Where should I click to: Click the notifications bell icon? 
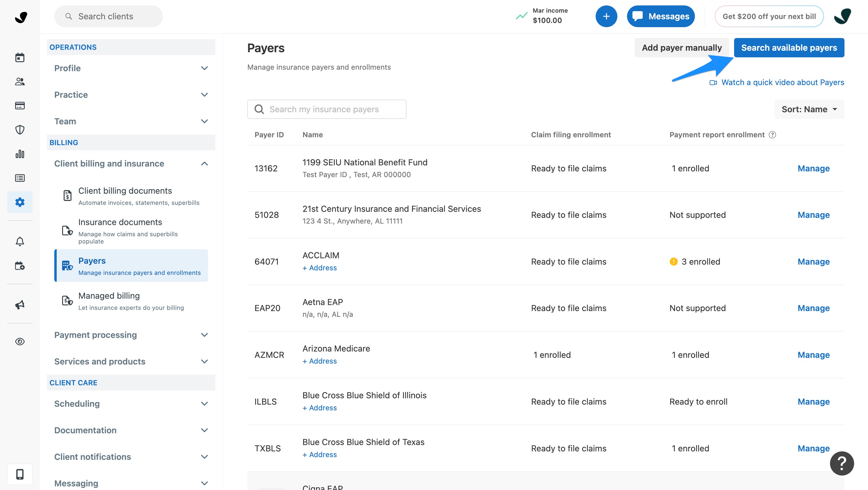[20, 241]
